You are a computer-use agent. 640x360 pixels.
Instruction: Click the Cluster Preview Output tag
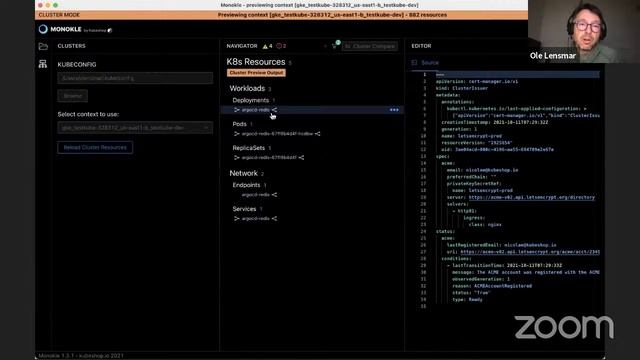(256, 73)
